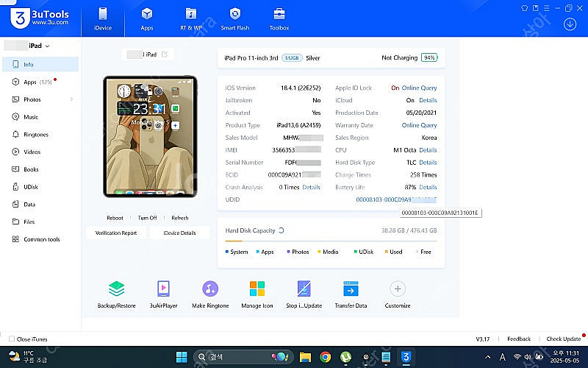The width and height of the screenshot is (588, 368).
Task: Click the Media legend color swatch
Action: 319,252
